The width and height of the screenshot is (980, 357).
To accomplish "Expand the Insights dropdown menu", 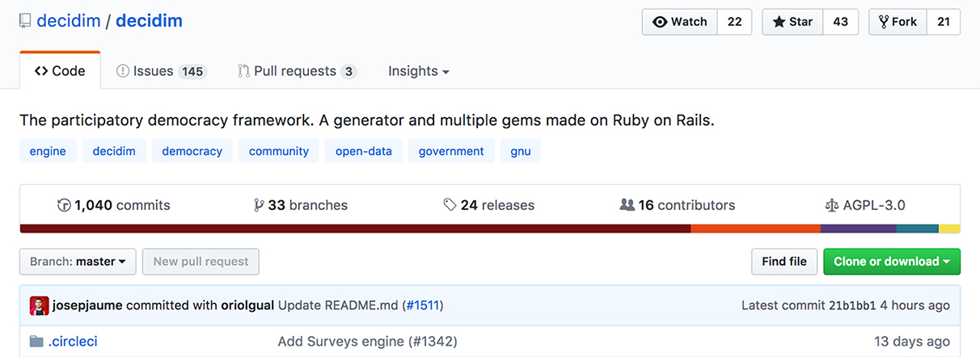I will click(x=418, y=71).
